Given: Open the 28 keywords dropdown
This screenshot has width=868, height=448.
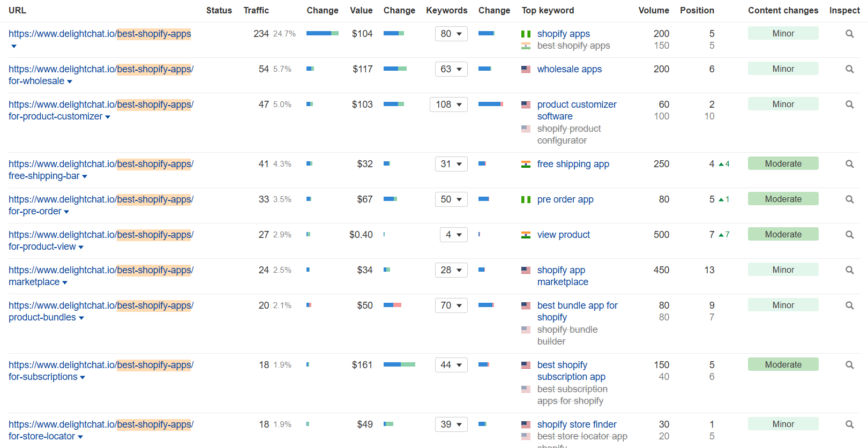Looking at the screenshot, I should (x=451, y=270).
